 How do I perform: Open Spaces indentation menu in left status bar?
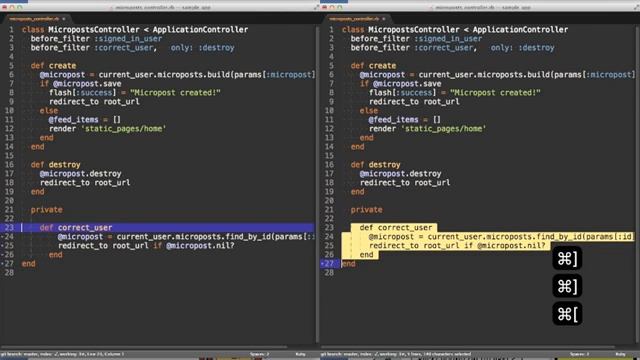pos(260,354)
